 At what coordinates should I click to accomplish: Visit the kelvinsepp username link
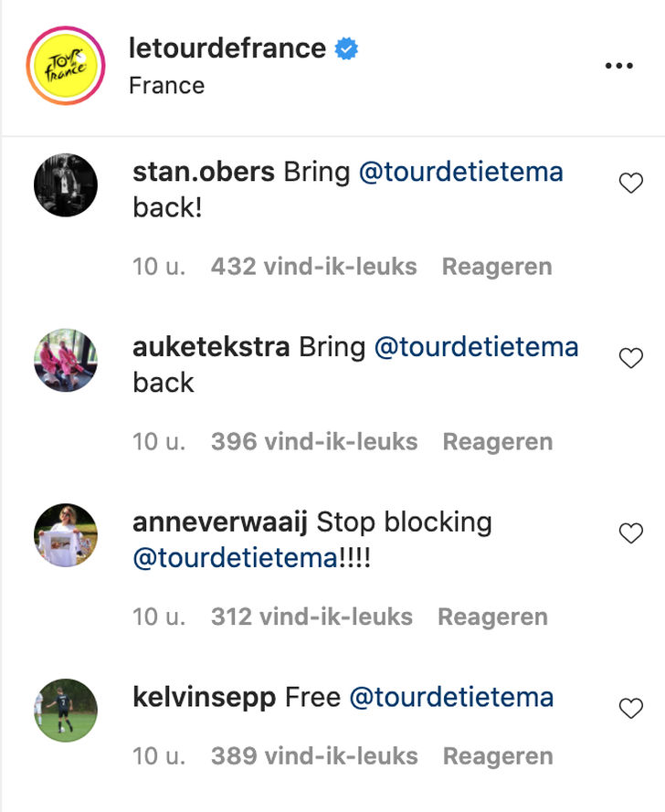205,699
